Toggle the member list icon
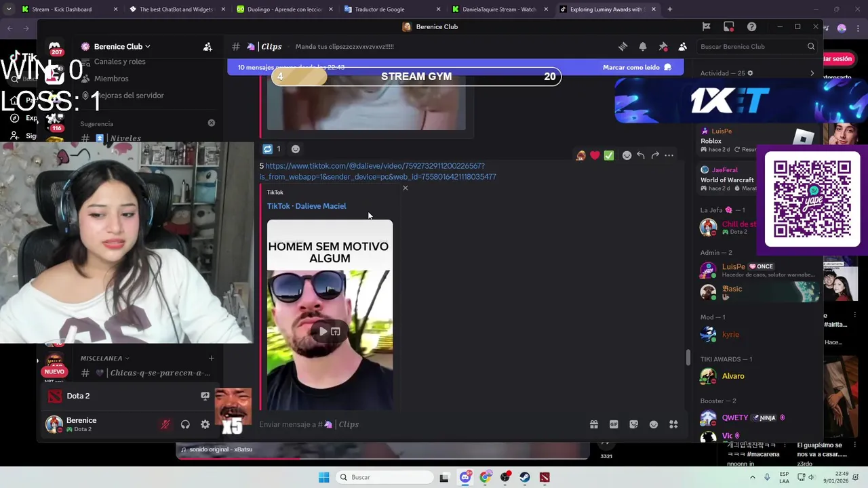 683,47
